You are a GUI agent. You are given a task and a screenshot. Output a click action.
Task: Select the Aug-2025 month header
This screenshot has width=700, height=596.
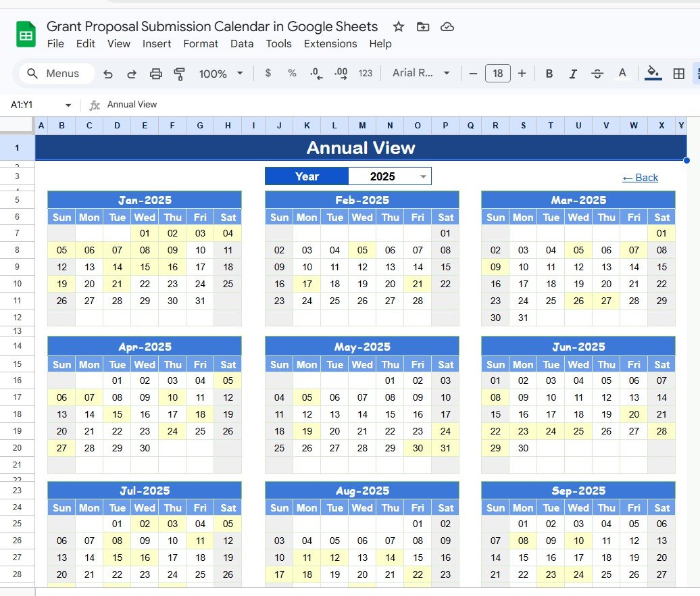(x=362, y=491)
